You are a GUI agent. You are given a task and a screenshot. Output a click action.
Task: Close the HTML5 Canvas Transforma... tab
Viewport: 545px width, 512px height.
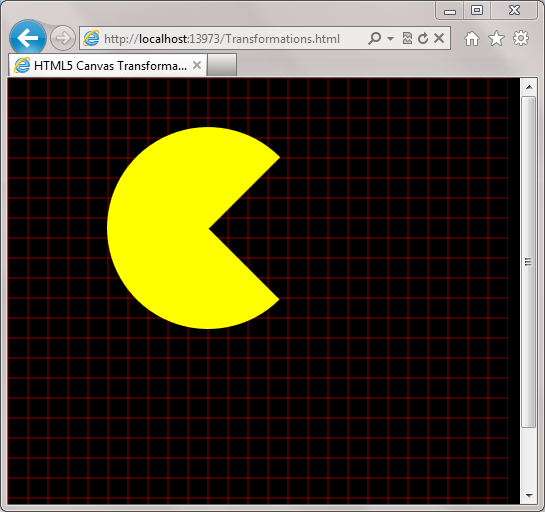click(197, 65)
